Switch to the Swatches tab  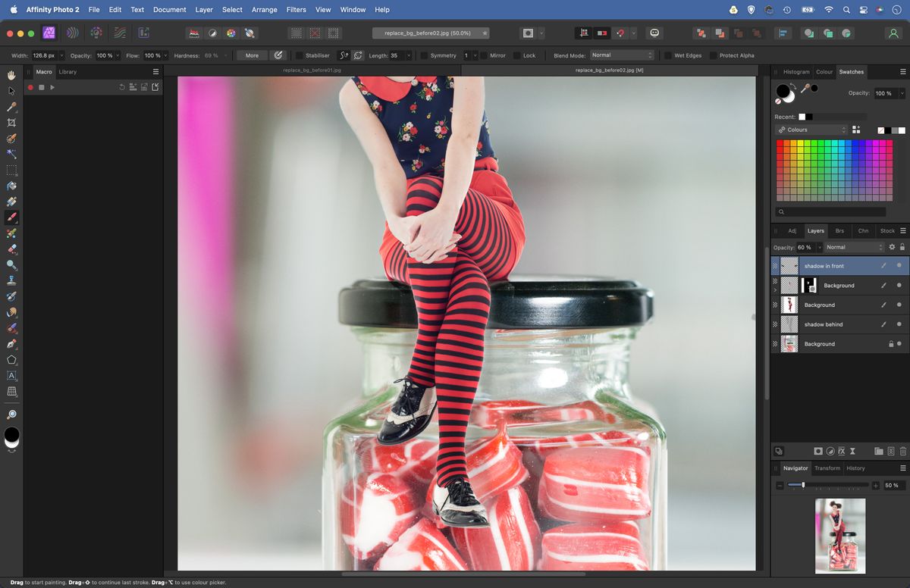point(851,72)
